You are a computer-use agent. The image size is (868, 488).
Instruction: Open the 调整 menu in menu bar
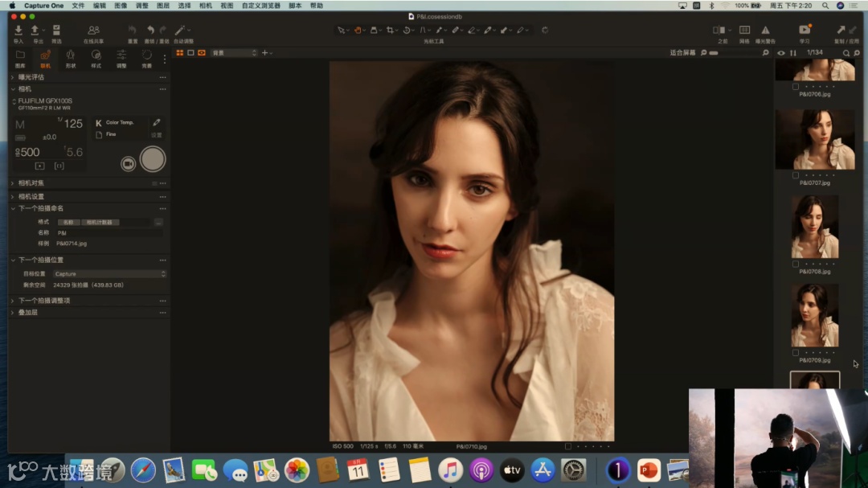[x=141, y=6]
